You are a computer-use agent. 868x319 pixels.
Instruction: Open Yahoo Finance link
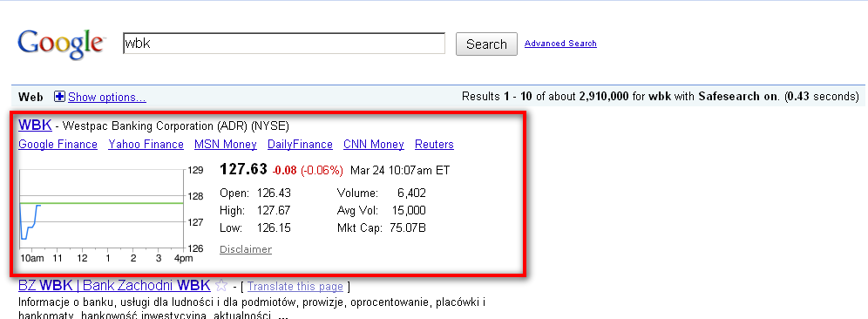146,145
